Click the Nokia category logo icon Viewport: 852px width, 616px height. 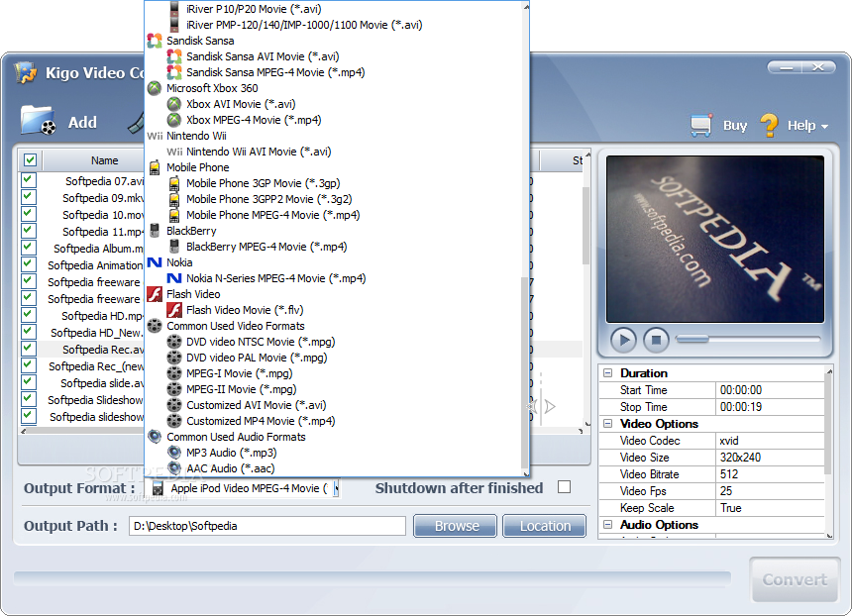155,262
